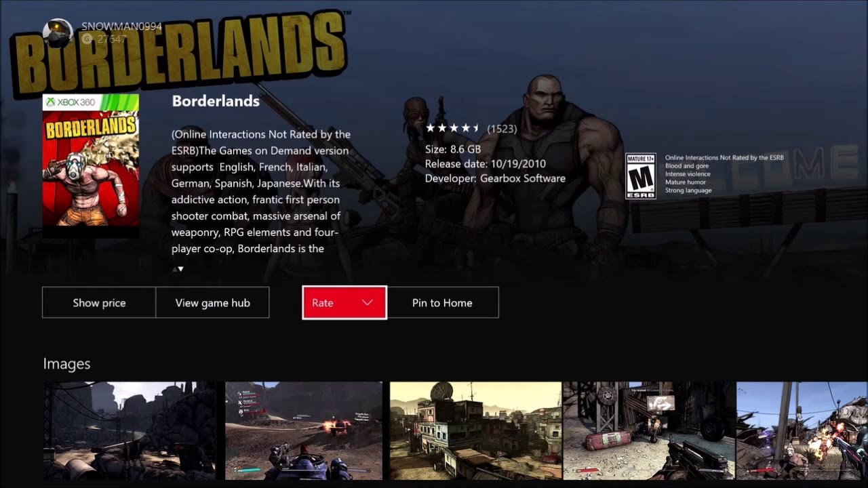Click the ESRB Mature 17+ rating badge

pyautogui.click(x=640, y=176)
